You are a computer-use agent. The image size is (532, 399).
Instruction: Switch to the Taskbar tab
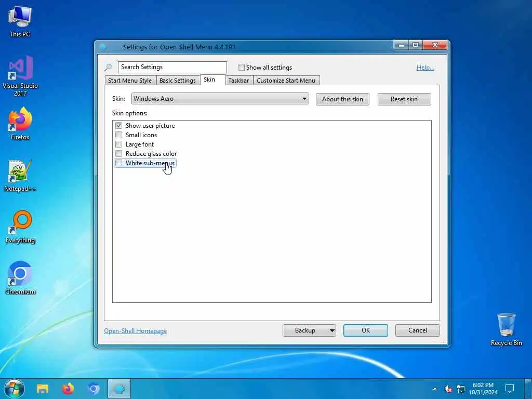tap(238, 81)
